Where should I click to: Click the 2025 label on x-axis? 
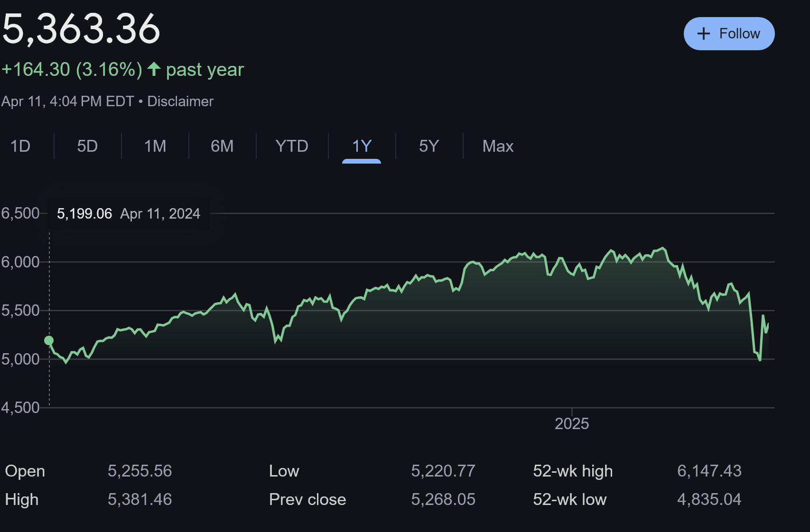[x=572, y=423]
